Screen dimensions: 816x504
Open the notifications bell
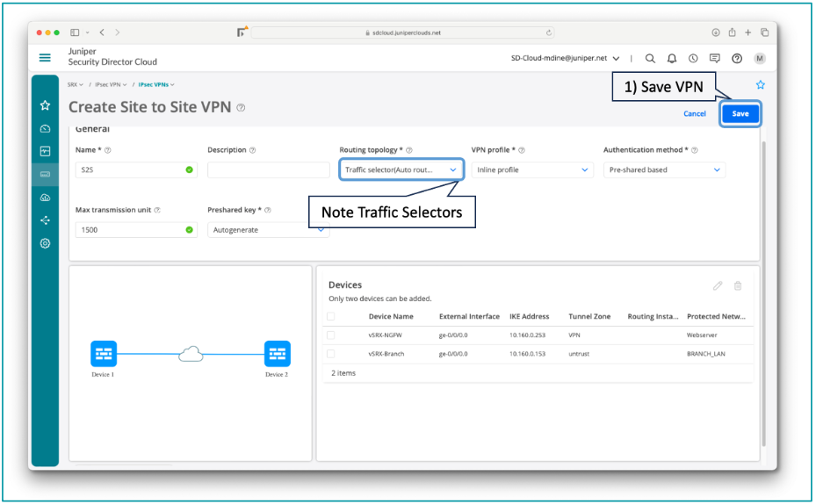point(672,59)
